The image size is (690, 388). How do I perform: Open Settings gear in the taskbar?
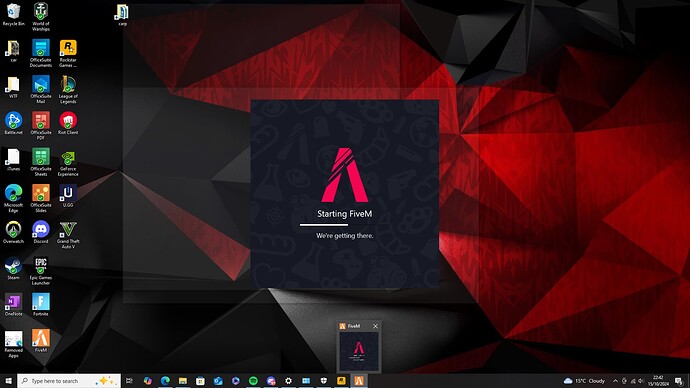pyautogui.click(x=288, y=381)
